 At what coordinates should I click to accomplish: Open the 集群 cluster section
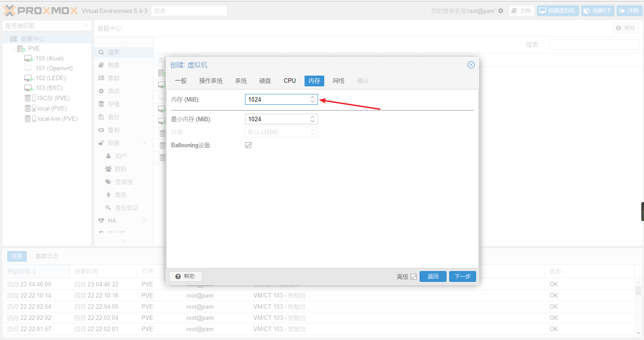click(x=124, y=78)
